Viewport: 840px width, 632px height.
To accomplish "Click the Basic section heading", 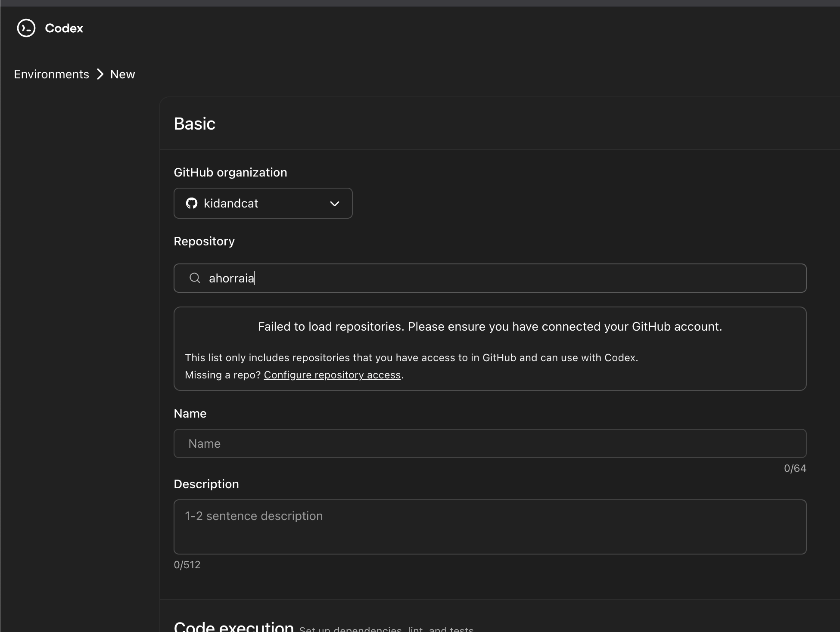I will (194, 124).
